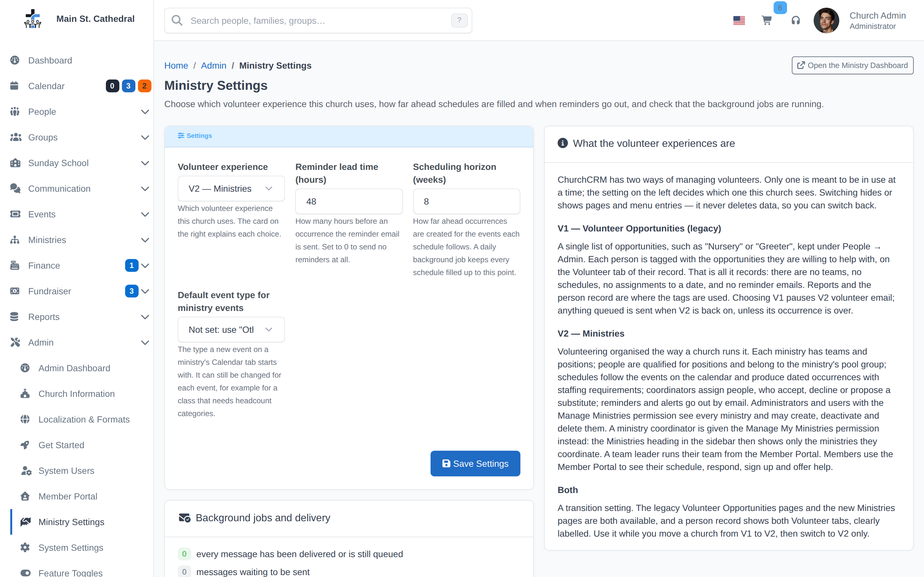Screen dimensions: 924x577
Task: Follow the Admin breadcrumb link
Action: 213,66
